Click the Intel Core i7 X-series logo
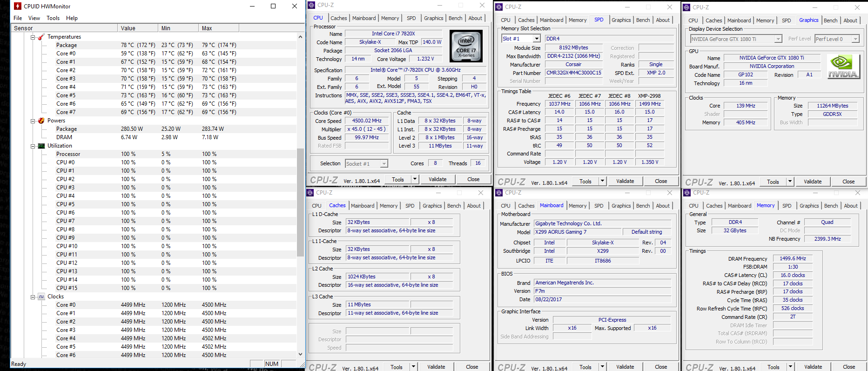The image size is (868, 371). [x=466, y=46]
